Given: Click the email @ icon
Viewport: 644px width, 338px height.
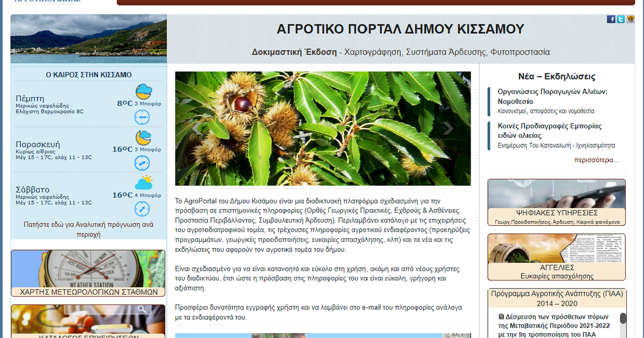Looking at the screenshot, I should (x=630, y=19).
